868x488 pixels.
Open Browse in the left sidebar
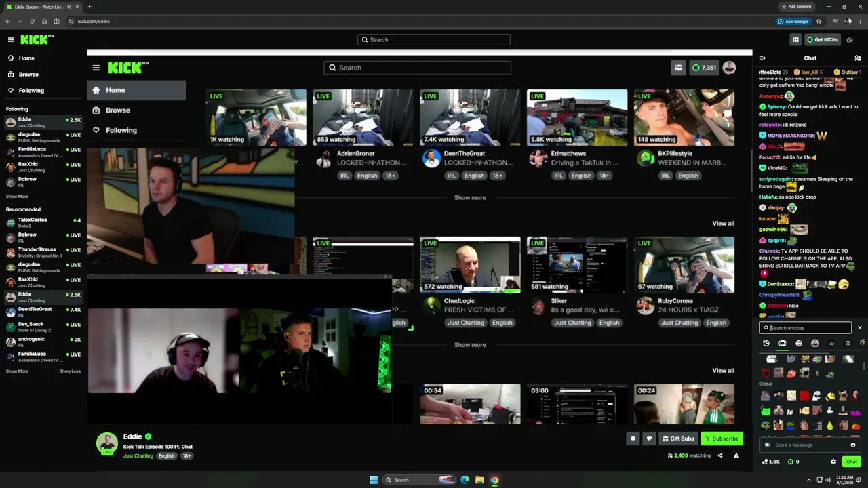pyautogui.click(x=28, y=75)
